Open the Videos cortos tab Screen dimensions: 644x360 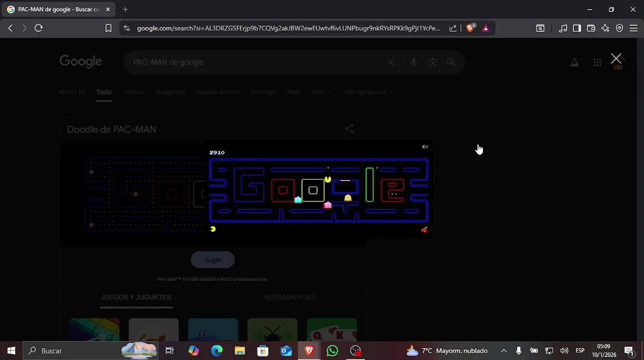pyautogui.click(x=217, y=92)
